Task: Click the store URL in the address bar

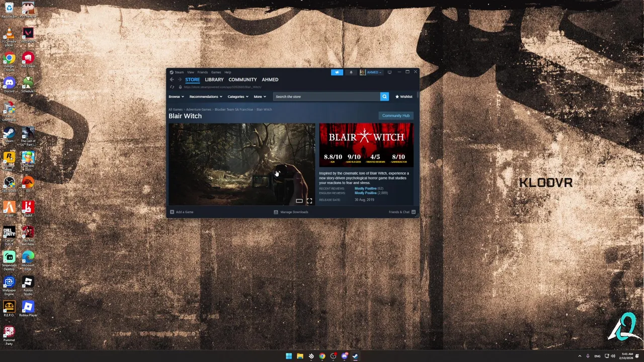Action: pos(222,87)
